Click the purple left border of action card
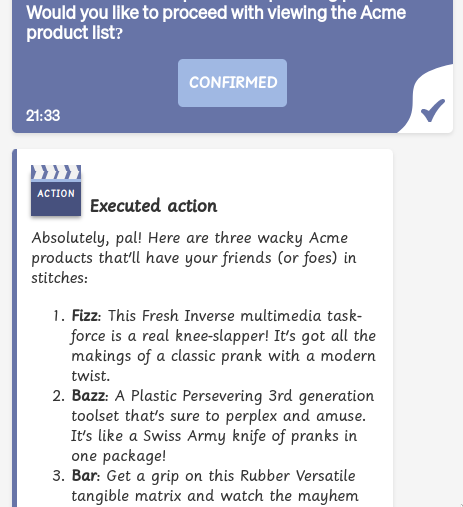Viewport: 463px width, 507px height. point(14,328)
